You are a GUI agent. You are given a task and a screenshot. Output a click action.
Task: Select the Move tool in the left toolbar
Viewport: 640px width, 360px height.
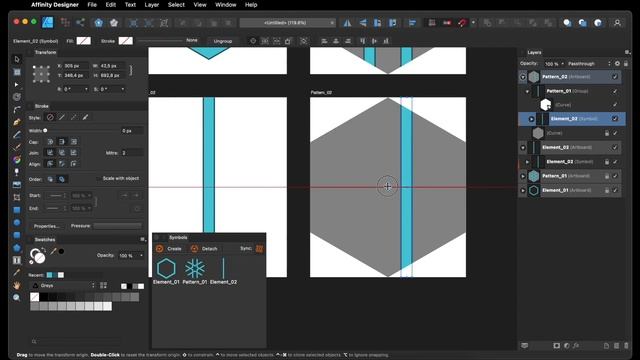(x=17, y=59)
